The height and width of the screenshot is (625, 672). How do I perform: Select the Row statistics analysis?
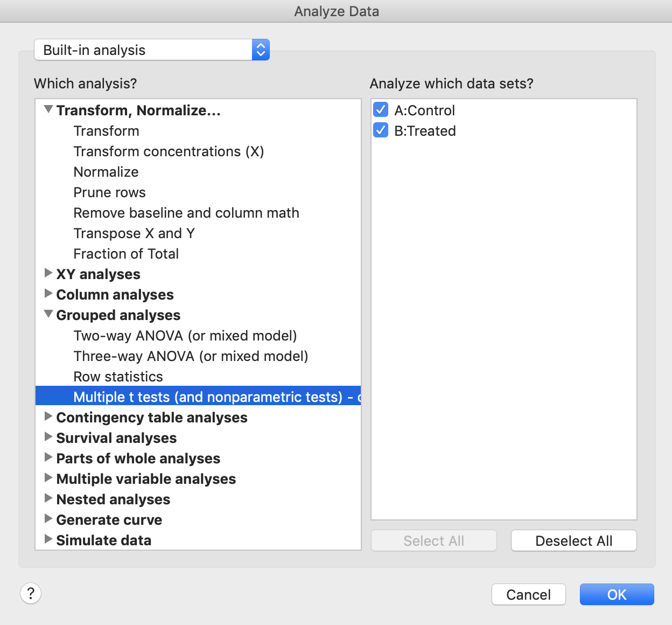click(118, 377)
